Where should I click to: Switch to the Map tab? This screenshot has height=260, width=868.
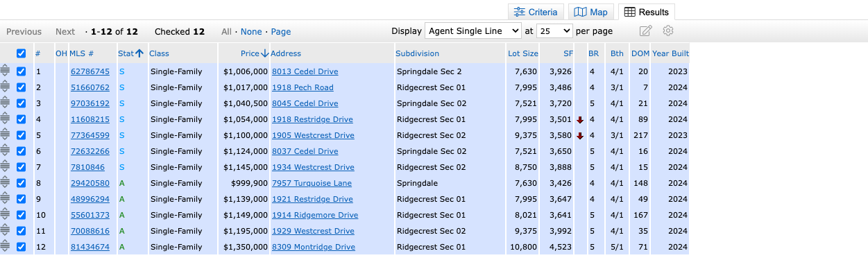[591, 12]
